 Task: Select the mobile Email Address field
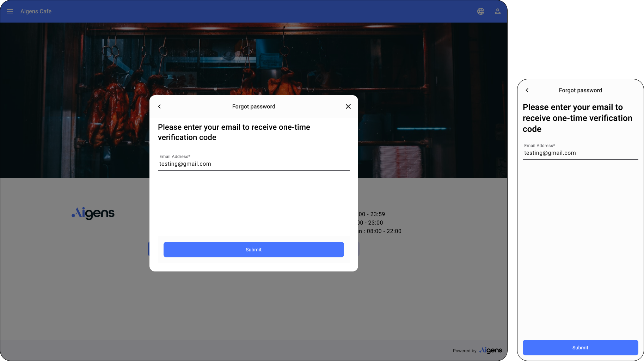click(x=580, y=153)
